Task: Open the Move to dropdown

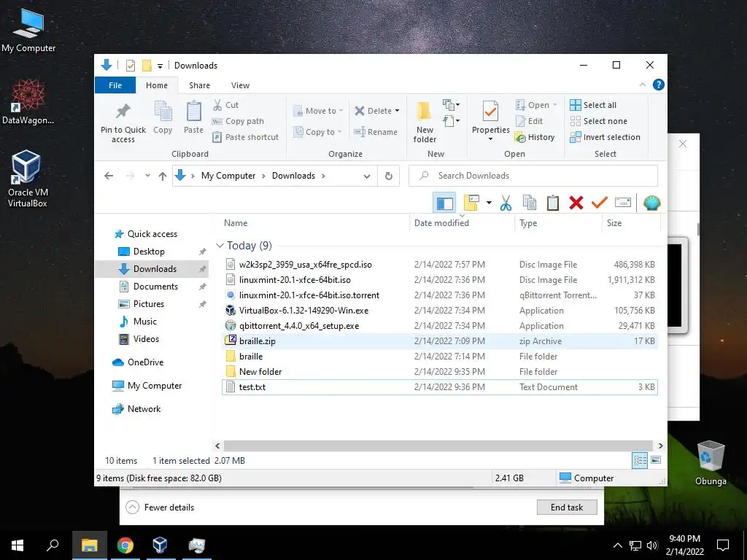Action: point(318,111)
